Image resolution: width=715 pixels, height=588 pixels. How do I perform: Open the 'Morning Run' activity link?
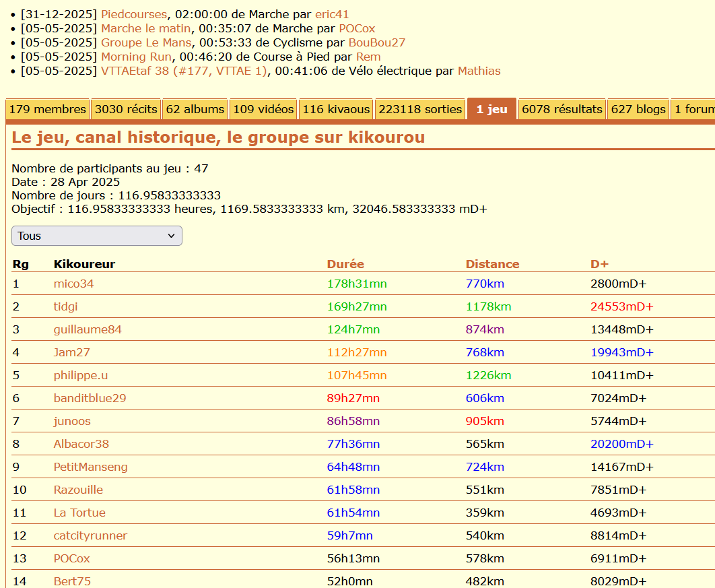click(137, 57)
